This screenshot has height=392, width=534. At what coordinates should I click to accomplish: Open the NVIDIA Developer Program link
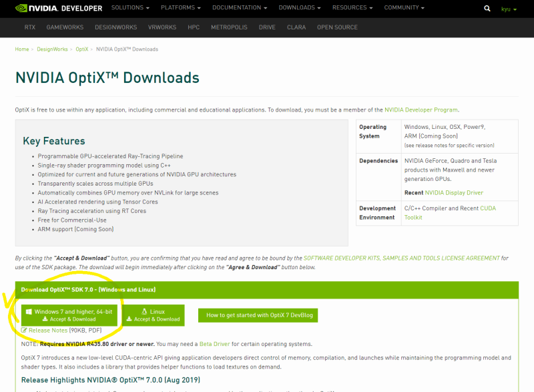point(421,110)
